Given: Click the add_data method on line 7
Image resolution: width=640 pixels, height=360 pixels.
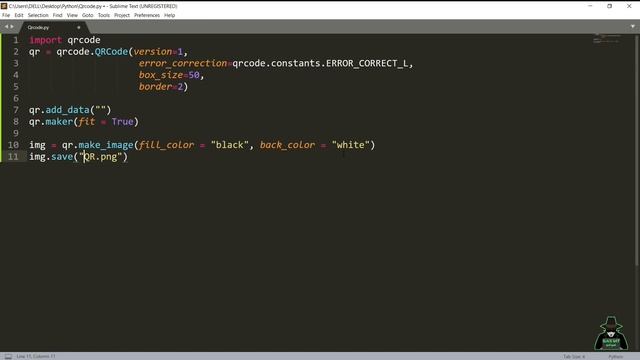Looking at the screenshot, I should pos(67,110).
